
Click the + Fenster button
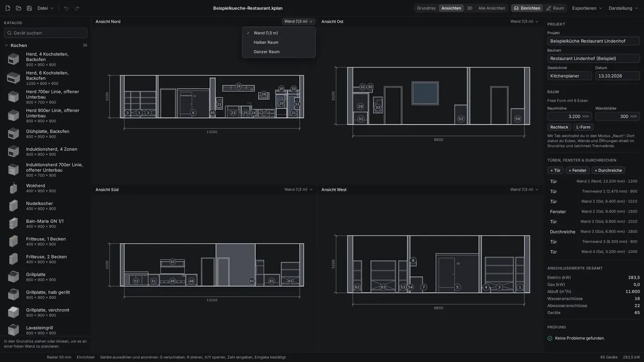coord(577,171)
